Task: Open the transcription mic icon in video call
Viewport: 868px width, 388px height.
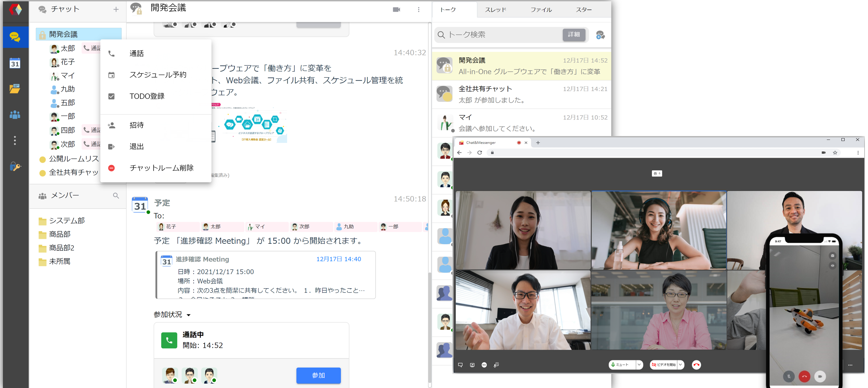Action: pyautogui.click(x=496, y=365)
